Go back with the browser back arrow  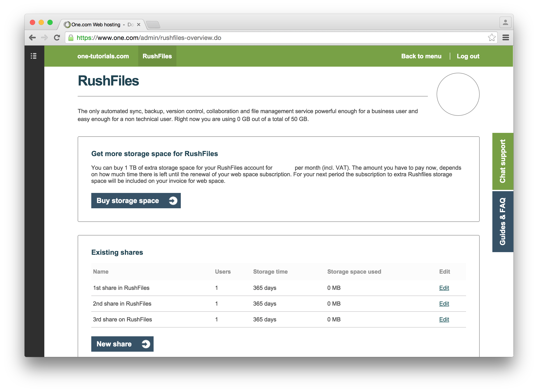(x=32, y=37)
